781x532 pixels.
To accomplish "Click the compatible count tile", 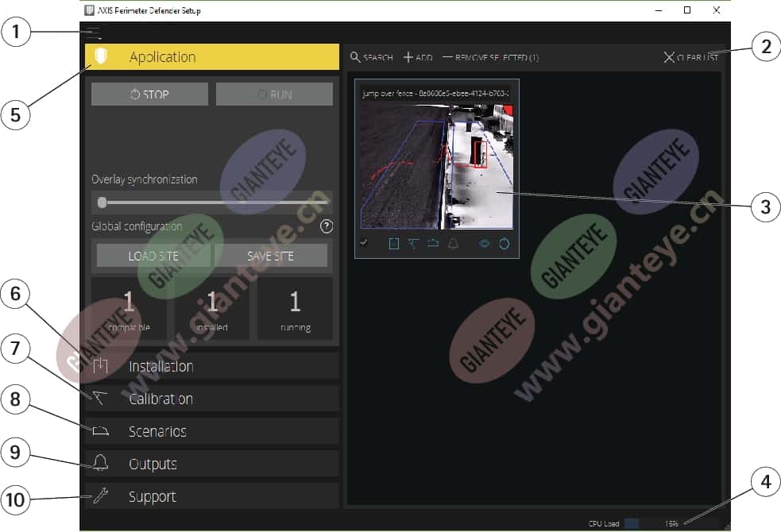I will pos(129,309).
